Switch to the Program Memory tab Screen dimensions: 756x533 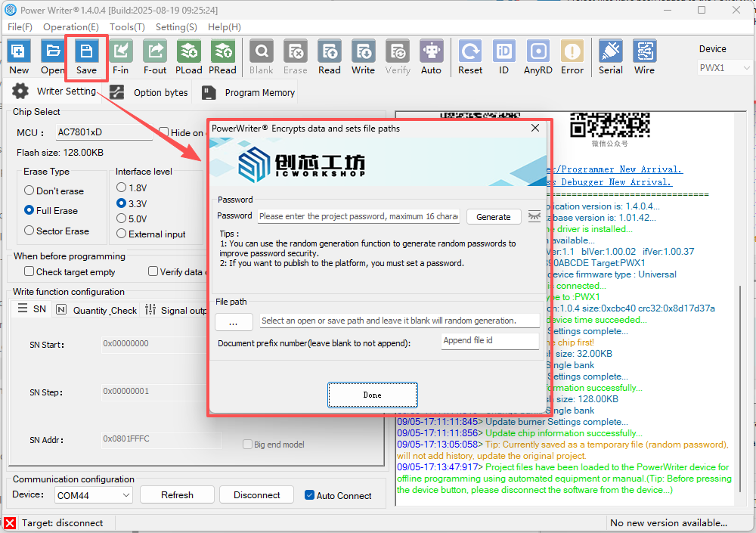pyautogui.click(x=248, y=92)
